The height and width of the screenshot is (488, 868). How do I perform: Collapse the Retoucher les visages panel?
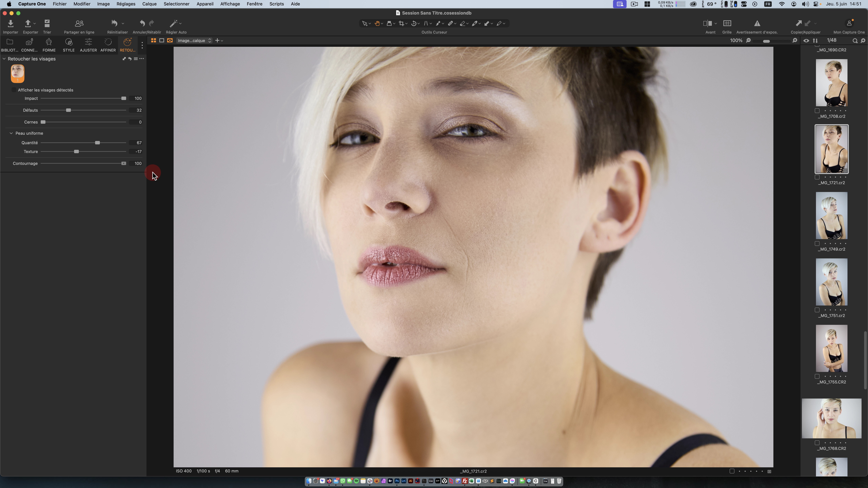(x=4, y=59)
